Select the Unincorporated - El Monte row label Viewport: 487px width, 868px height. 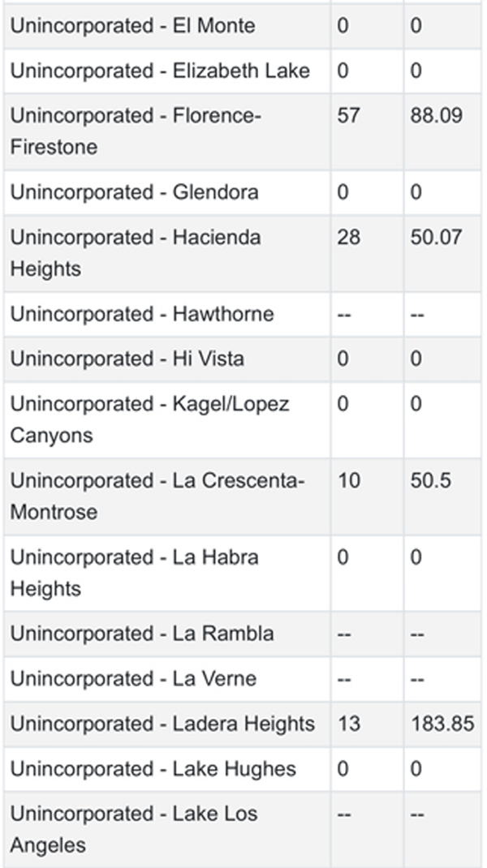coord(132,25)
